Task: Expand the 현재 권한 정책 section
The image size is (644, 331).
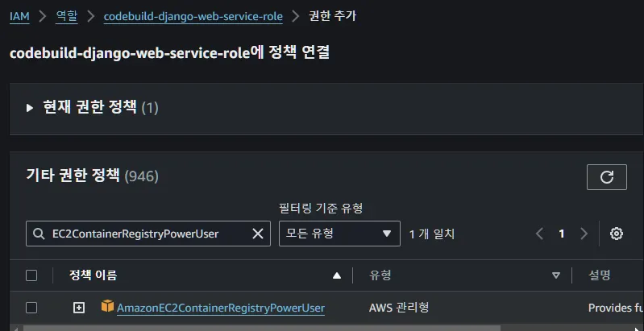Action: [x=30, y=108]
